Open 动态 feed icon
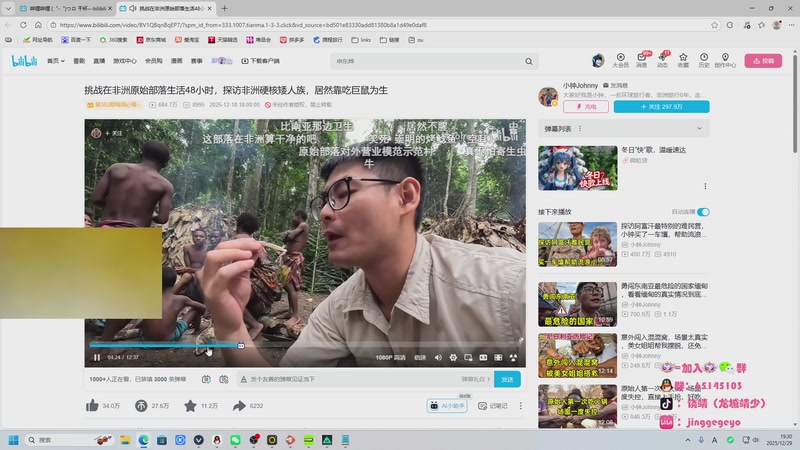 [662, 60]
